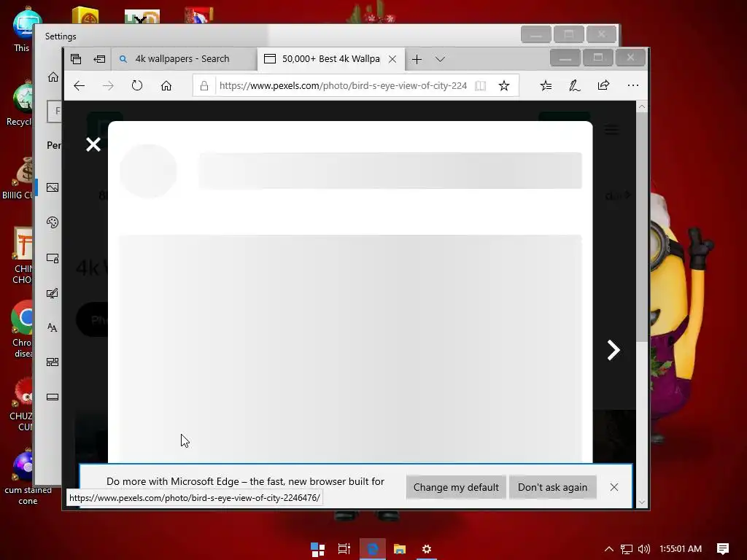
Task: Select Lock screen icon in Settings sidebar
Action: (53, 257)
